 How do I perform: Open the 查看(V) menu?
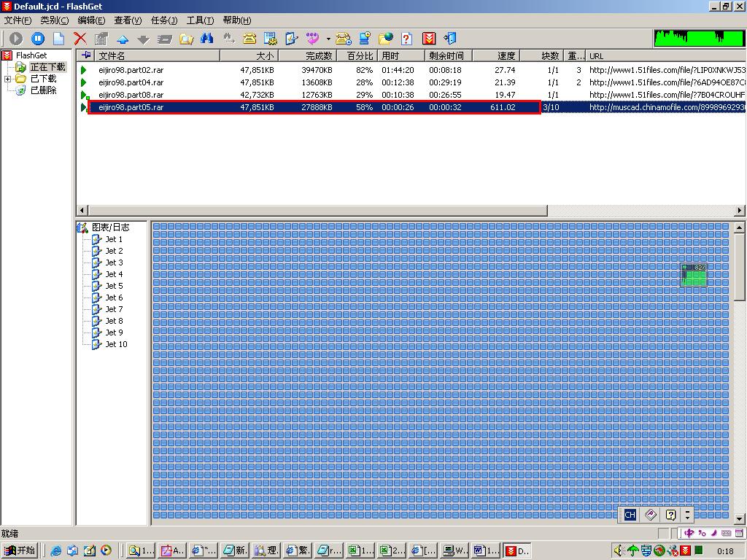128,20
